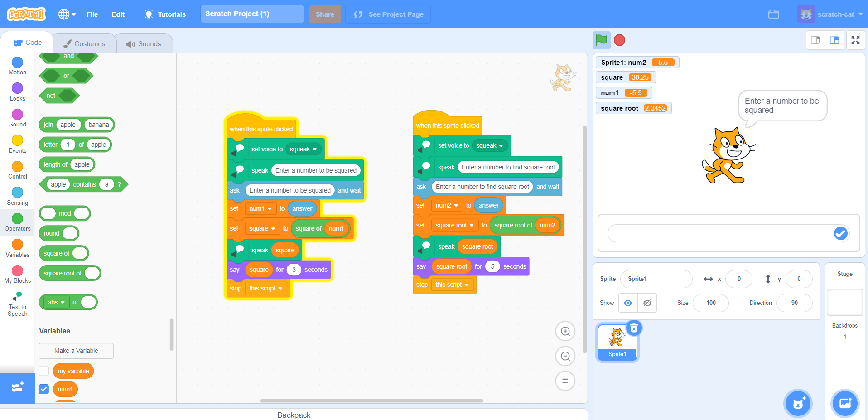Click the Make a Variable button

[76, 350]
